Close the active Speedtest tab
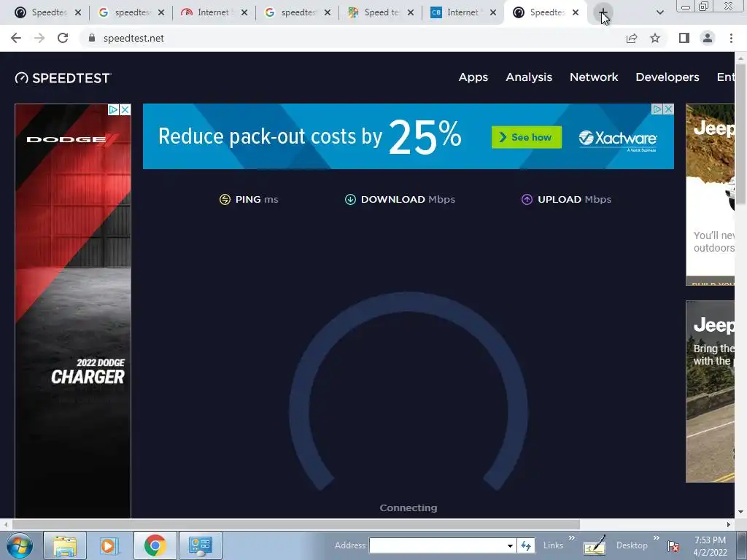747x560 pixels. click(x=576, y=12)
